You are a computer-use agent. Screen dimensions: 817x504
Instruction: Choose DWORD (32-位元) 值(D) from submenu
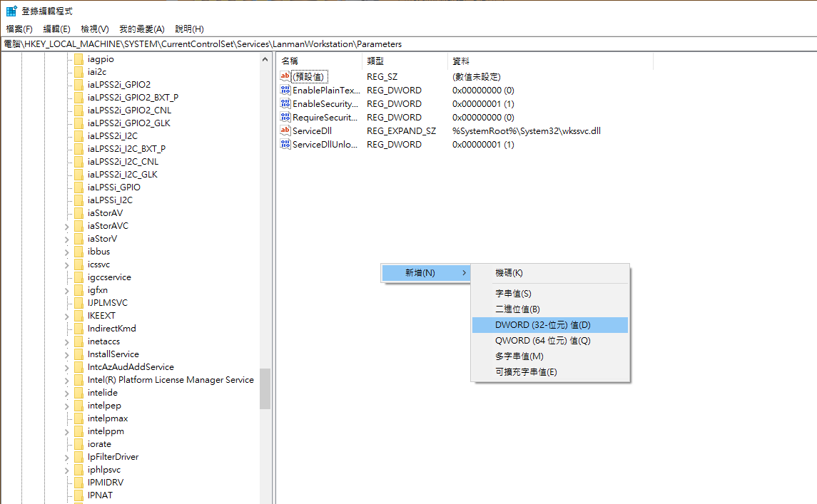[542, 325]
